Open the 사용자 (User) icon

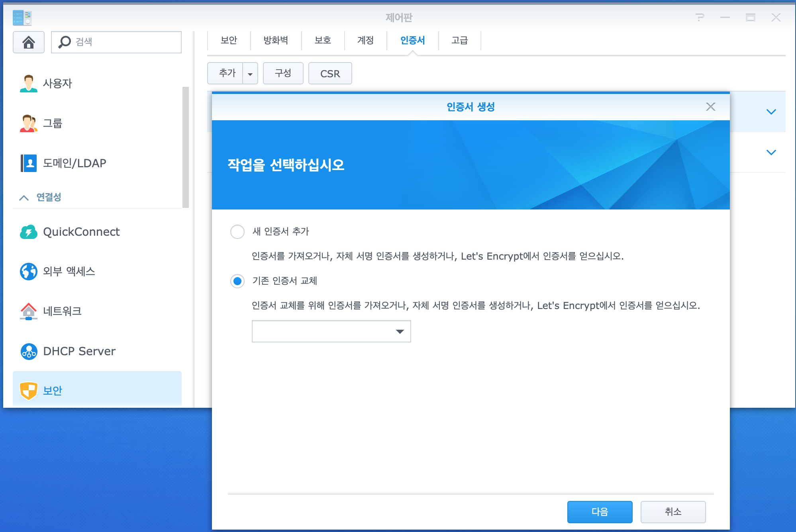[x=28, y=83]
